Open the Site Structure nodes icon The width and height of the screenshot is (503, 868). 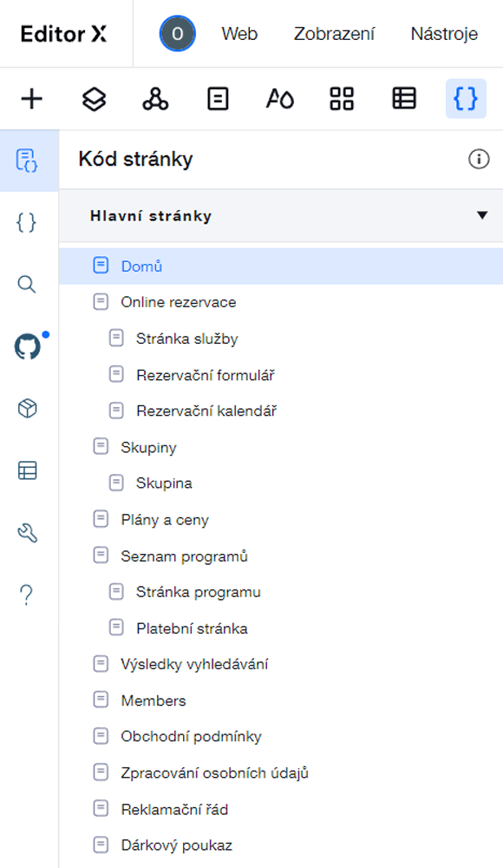coord(155,99)
